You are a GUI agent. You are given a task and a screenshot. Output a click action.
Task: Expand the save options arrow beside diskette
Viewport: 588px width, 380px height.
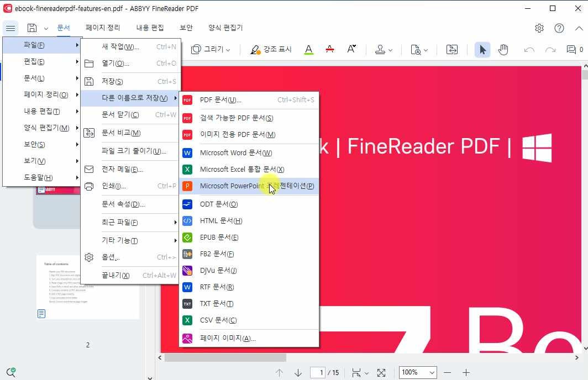[46, 29]
